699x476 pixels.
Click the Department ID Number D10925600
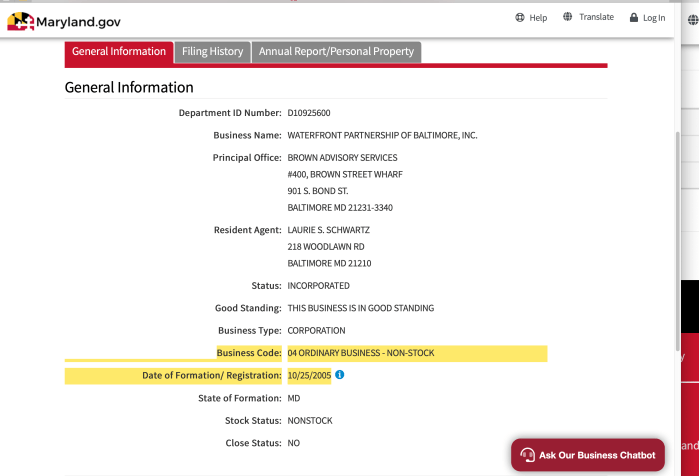[x=309, y=113]
